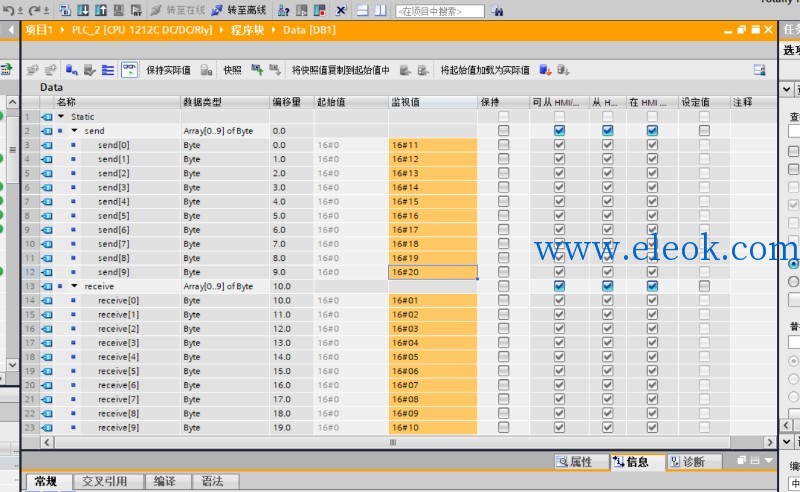This screenshot has height=492, width=800.
Task: Click project tree scroll down arrow
Action: tap(12, 365)
